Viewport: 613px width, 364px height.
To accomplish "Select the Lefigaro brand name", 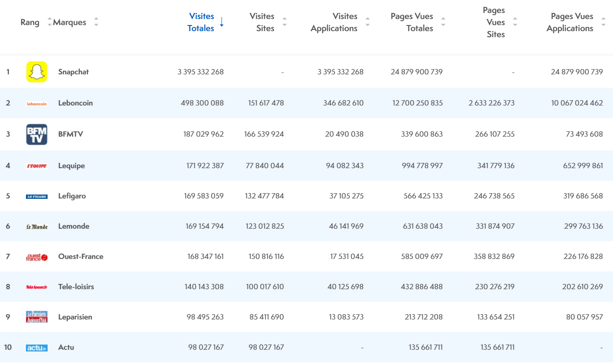I will [x=72, y=196].
